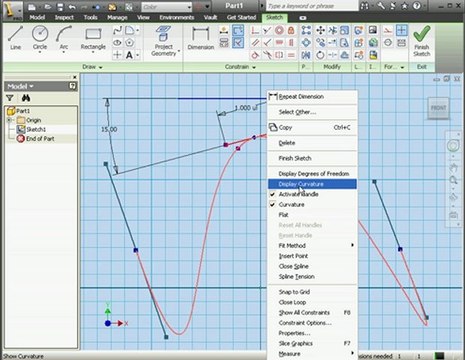Click the 15.00 dimension value
This screenshot has width=465, height=360.
109,129
